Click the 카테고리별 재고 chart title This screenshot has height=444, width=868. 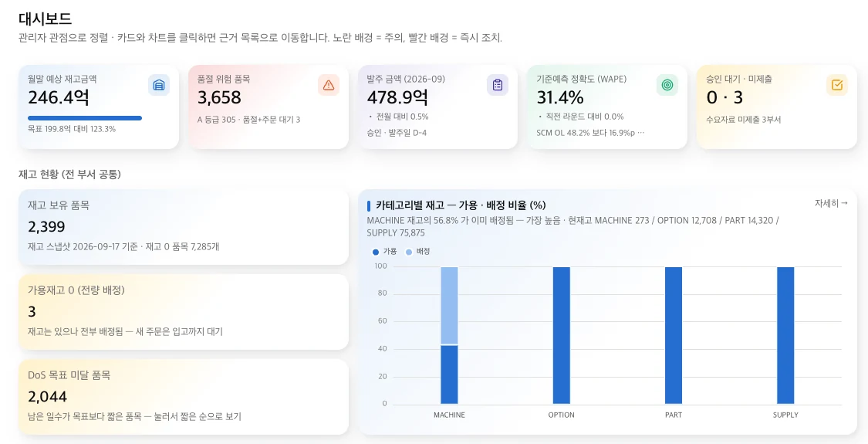(x=461, y=205)
